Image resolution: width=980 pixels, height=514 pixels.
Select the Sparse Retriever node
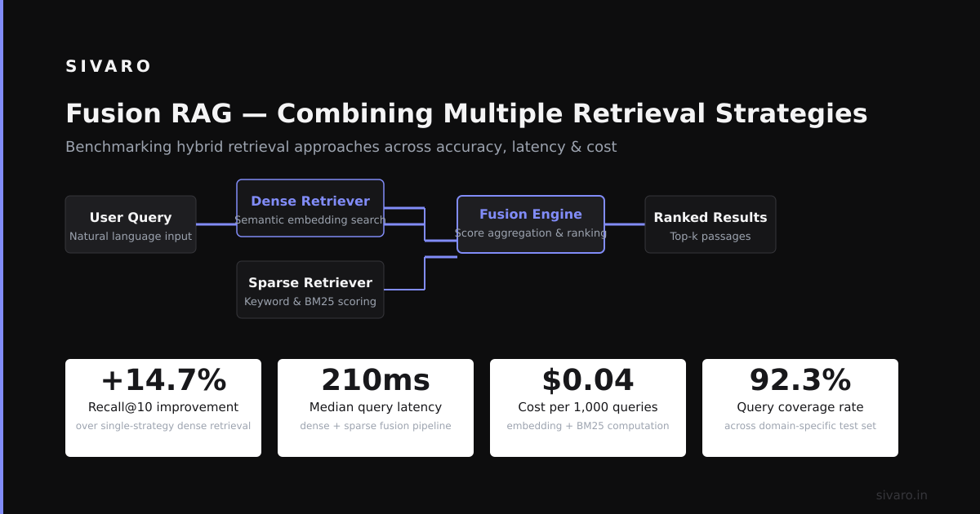(x=310, y=290)
